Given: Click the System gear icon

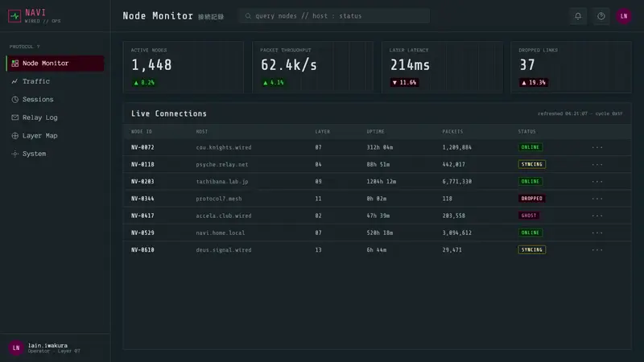Looking at the screenshot, I should coord(14,154).
